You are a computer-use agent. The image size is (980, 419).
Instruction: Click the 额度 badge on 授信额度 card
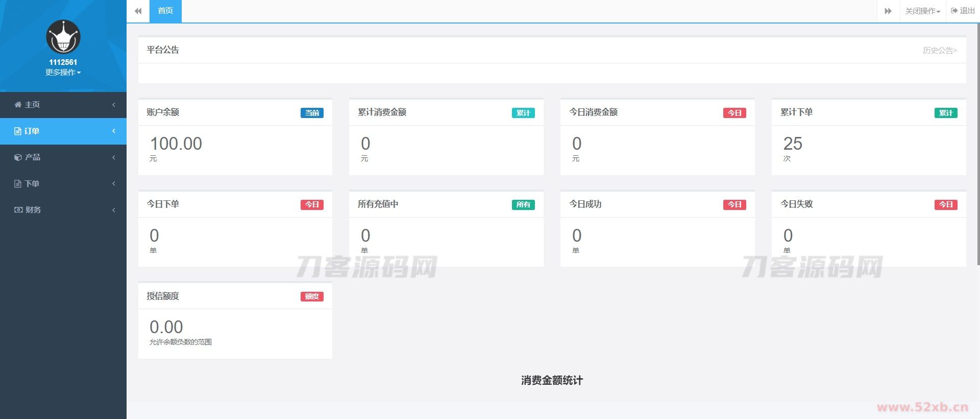(312, 296)
